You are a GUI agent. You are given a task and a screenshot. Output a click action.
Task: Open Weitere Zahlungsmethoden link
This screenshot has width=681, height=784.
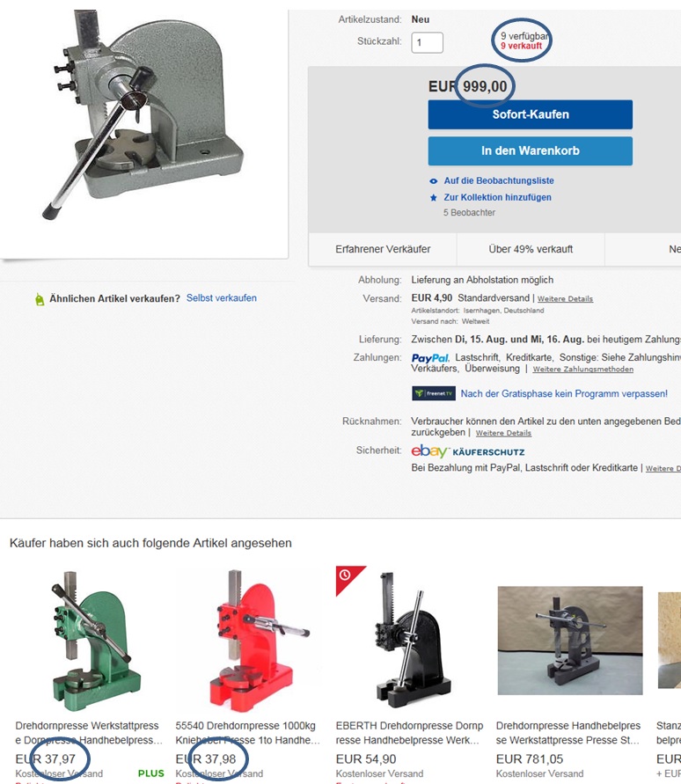(x=583, y=370)
